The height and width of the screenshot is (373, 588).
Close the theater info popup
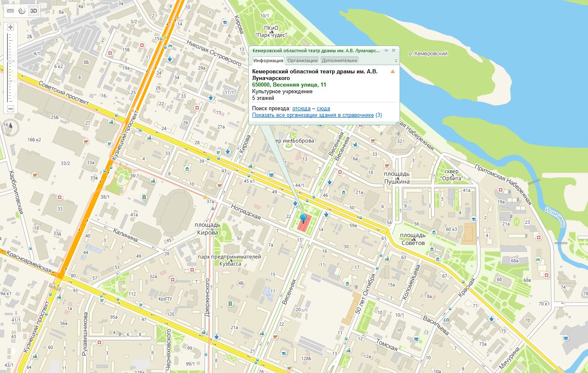coord(394,51)
